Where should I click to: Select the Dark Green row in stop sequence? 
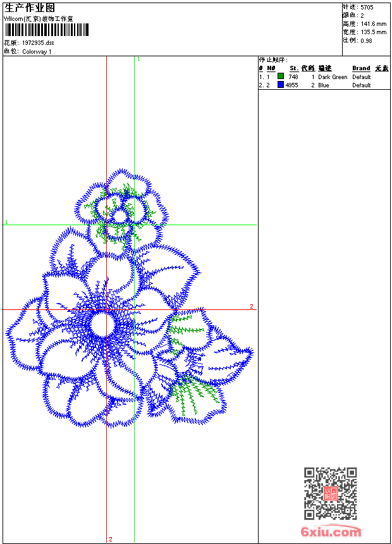coord(322,77)
